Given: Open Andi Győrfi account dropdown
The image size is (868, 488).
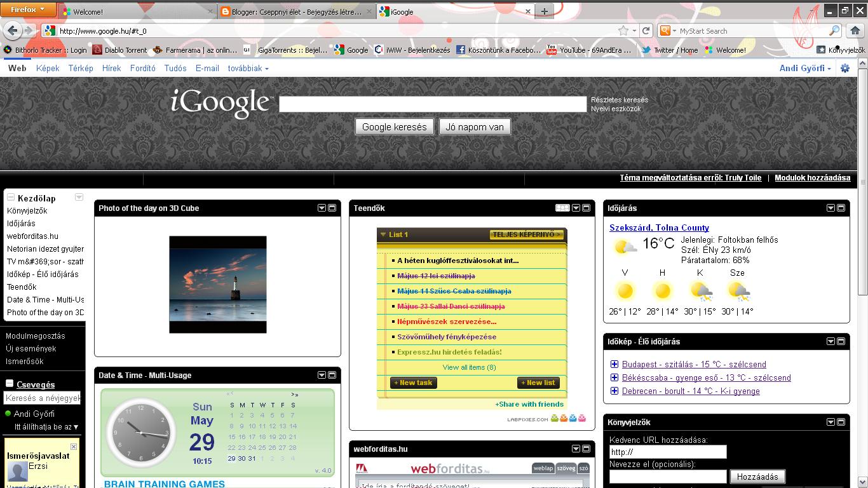Looking at the screenshot, I should pyautogui.click(x=805, y=68).
